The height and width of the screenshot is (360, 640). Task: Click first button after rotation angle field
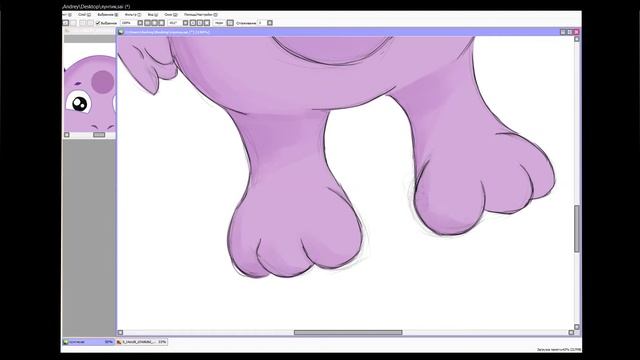pos(185,23)
